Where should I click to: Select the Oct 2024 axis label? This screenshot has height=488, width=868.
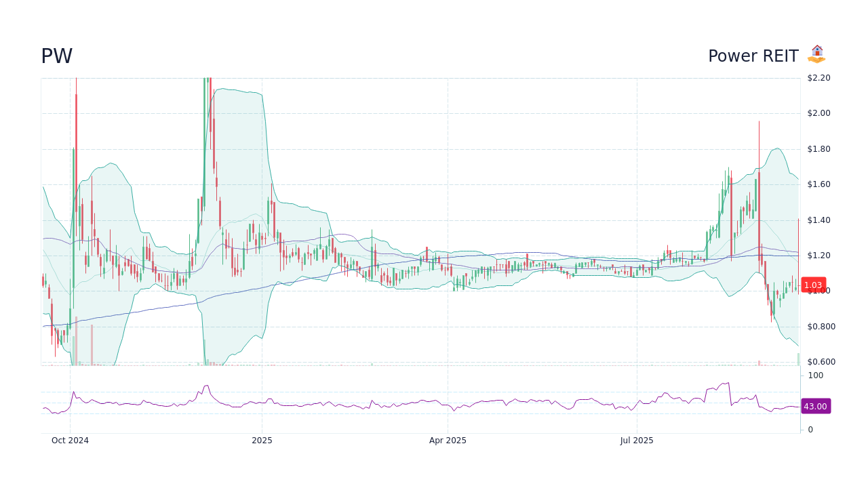click(x=71, y=440)
